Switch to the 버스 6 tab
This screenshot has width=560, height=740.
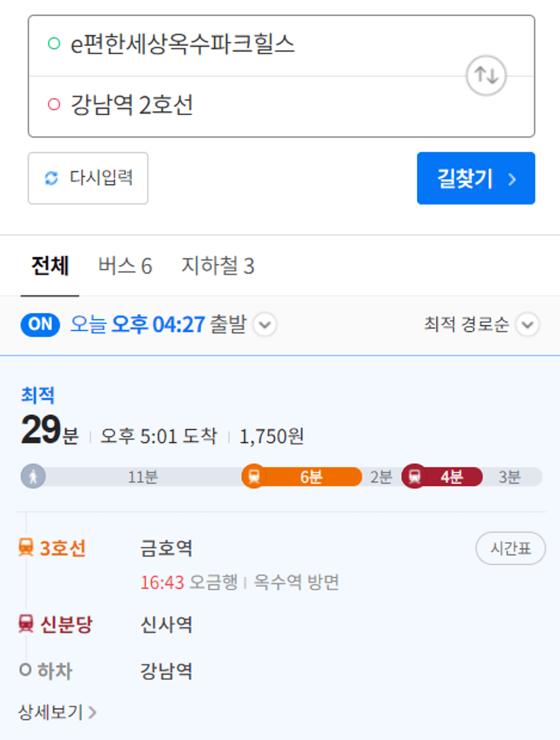(125, 265)
